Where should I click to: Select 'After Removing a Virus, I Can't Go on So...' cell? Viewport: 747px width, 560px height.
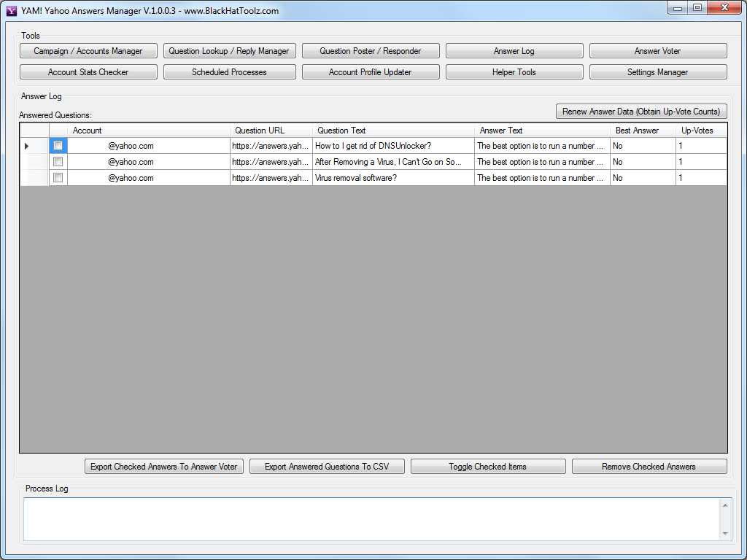pos(393,162)
